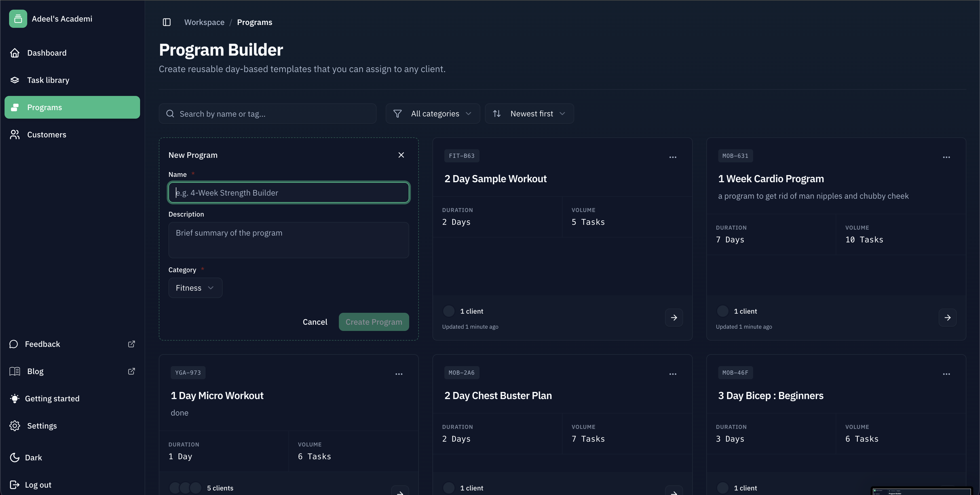The height and width of the screenshot is (495, 980).
Task: Navigate to Workspace via the breadcrumb
Action: pos(204,22)
